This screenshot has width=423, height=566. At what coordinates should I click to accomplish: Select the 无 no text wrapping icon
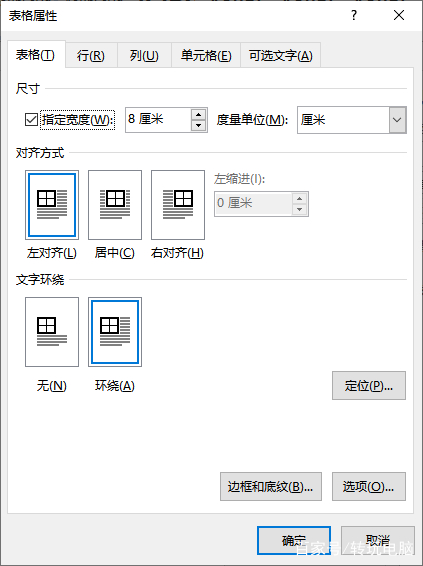coord(52,332)
